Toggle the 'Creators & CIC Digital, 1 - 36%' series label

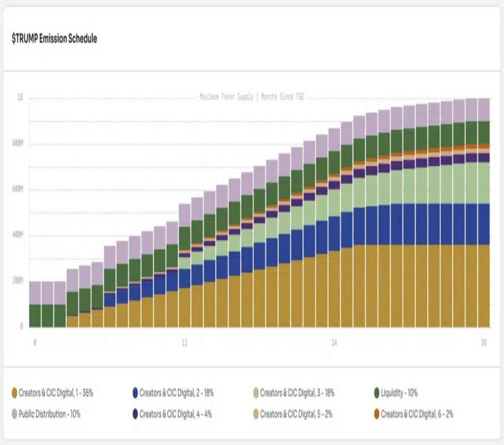pos(56,393)
